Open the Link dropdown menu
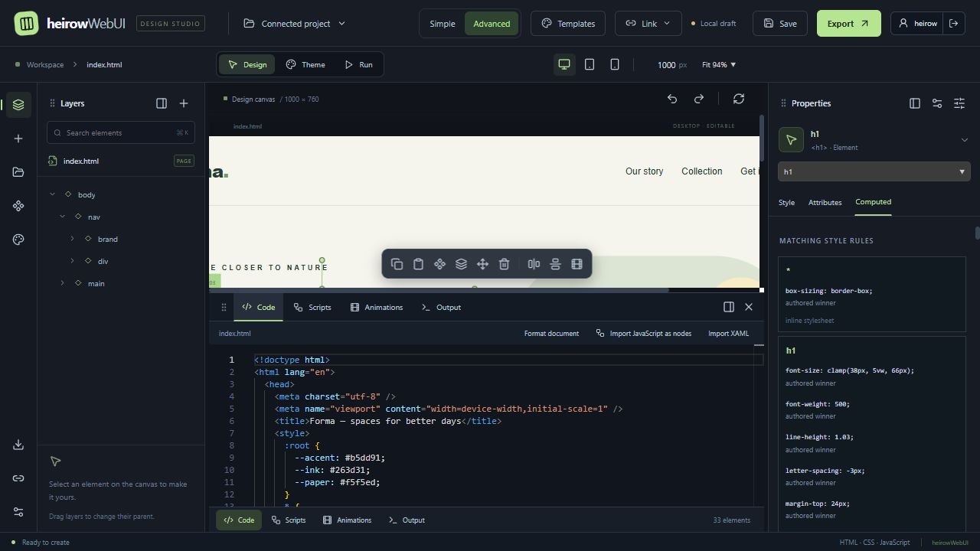Screen dimensions: 980x551 pos(648,24)
